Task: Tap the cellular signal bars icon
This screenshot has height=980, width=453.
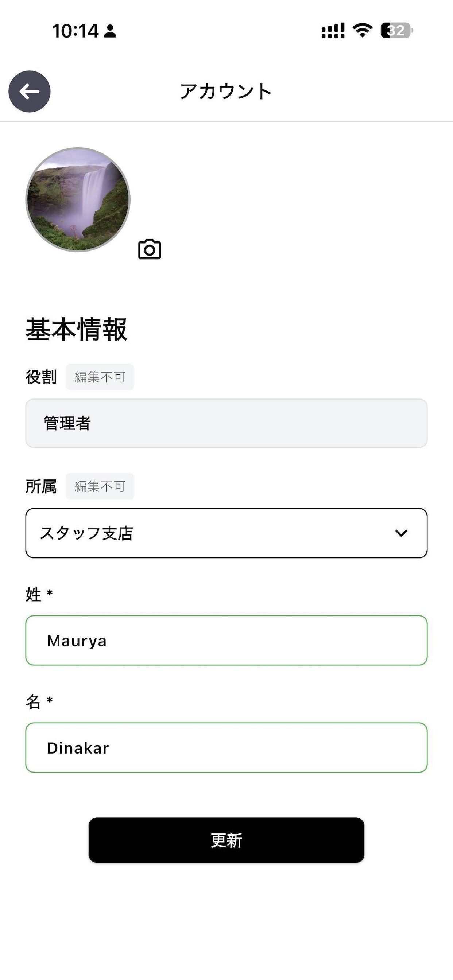Action: [x=333, y=30]
